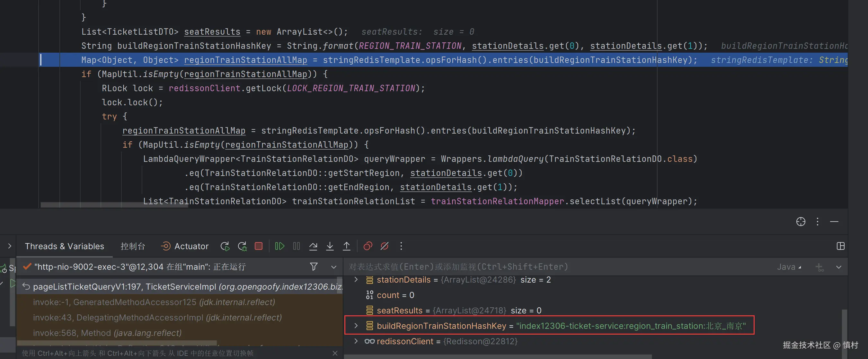Click the horizontal scrollbar under the code editor
868x359 pixels.
115,205
